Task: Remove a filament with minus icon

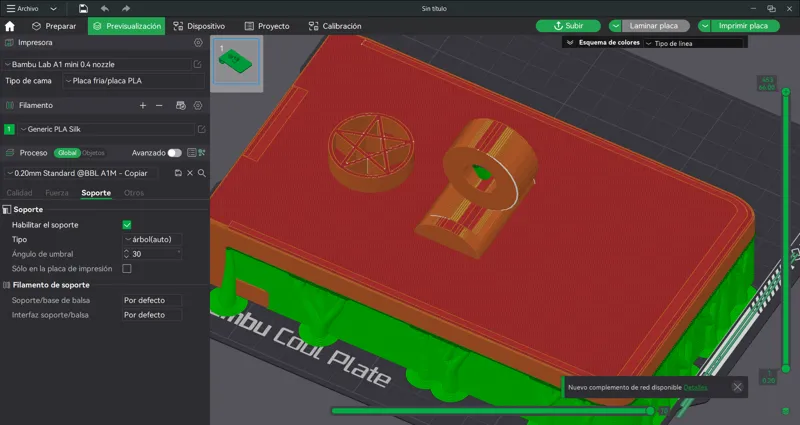Action: click(x=159, y=106)
